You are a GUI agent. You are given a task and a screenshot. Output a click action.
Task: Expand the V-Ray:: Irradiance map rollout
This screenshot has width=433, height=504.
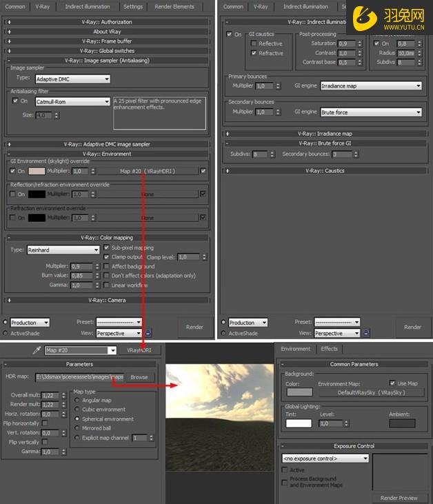[325, 134]
